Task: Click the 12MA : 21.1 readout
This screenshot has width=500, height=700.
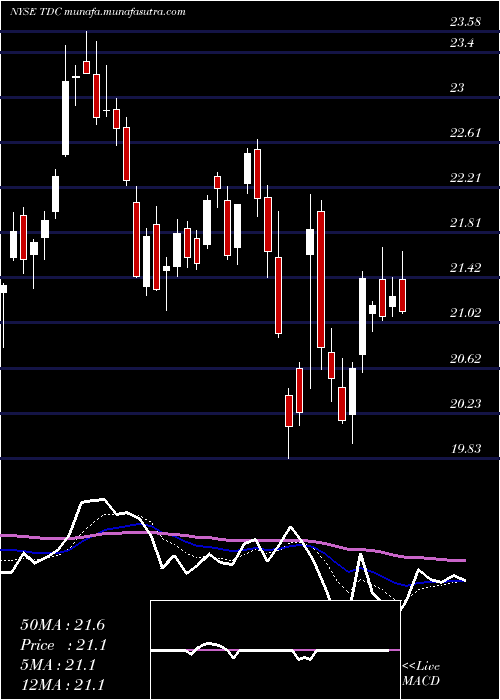Action: 62,684
